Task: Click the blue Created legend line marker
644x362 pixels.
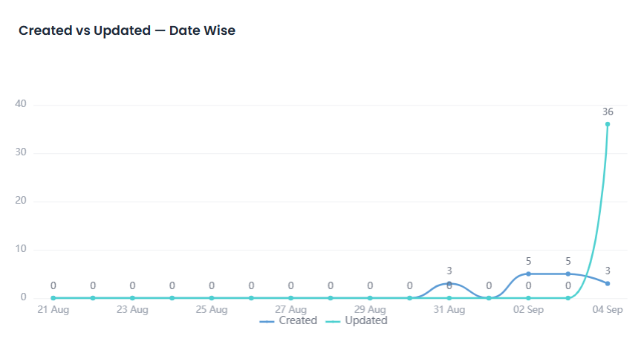Action: [x=267, y=322]
